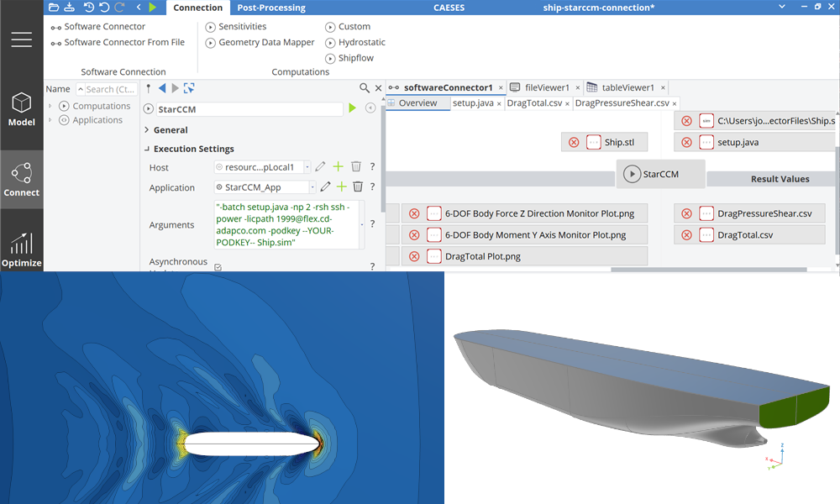The image size is (840, 504).
Task: Expand the Computations tree node
Action: tap(50, 106)
